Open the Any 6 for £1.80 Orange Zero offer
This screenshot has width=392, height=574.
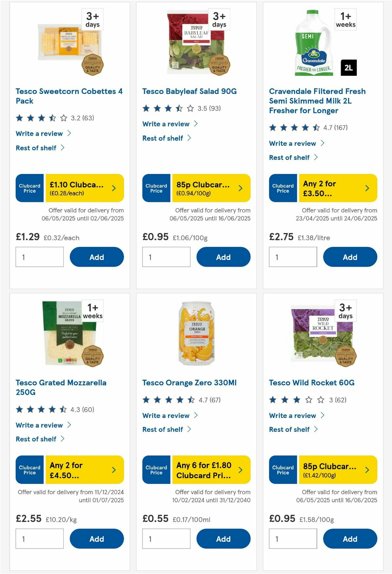206,470
